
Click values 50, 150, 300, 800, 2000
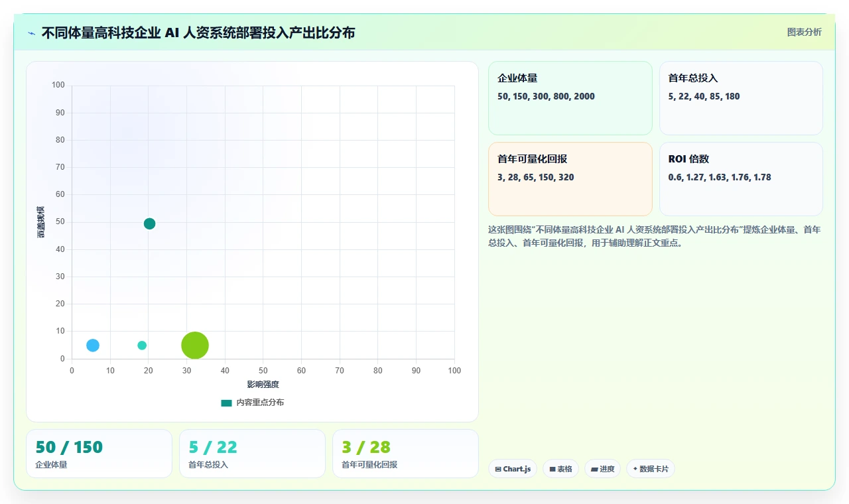click(x=546, y=96)
